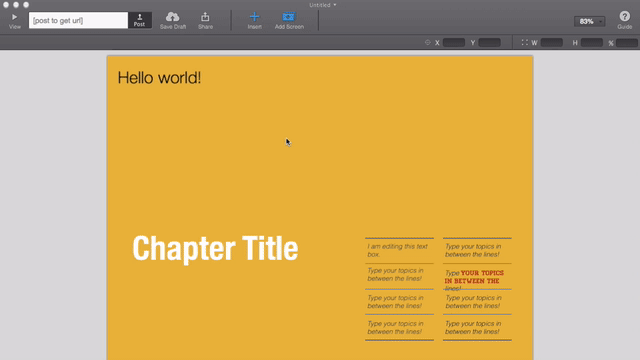Click the Post button
Screen dimensions: 640x360
140,20
